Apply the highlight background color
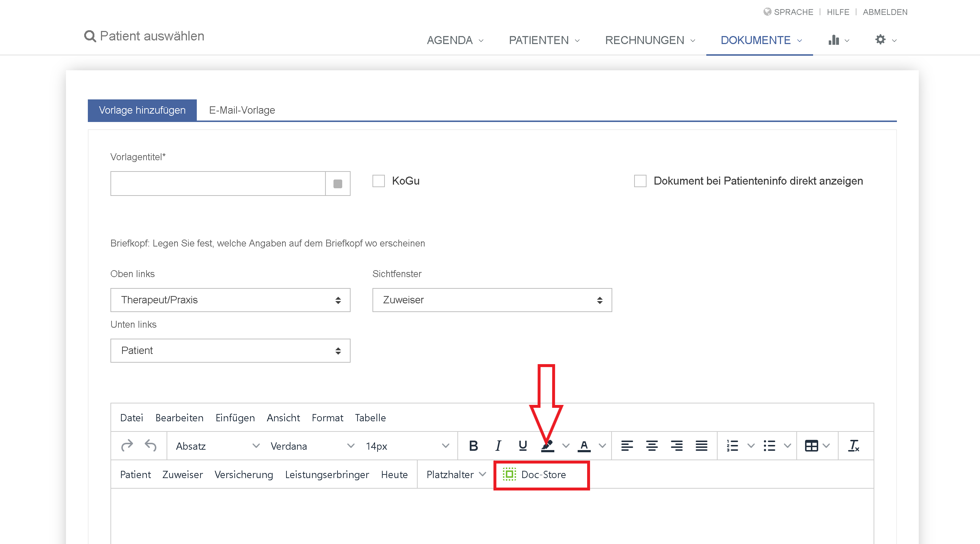The image size is (980, 544). pyautogui.click(x=547, y=446)
